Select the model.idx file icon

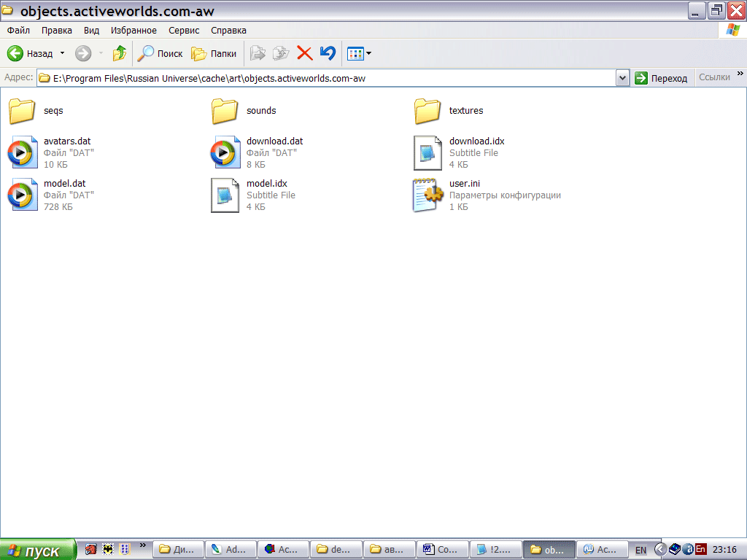[x=225, y=195]
